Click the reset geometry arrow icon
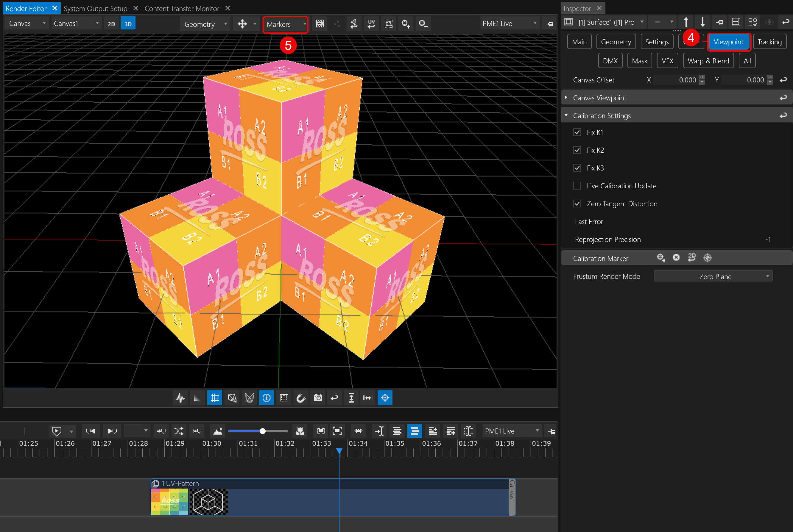The height and width of the screenshot is (532, 793). point(354,24)
